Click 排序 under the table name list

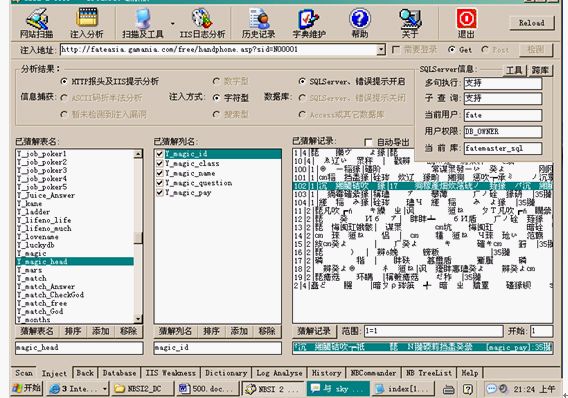(73, 331)
